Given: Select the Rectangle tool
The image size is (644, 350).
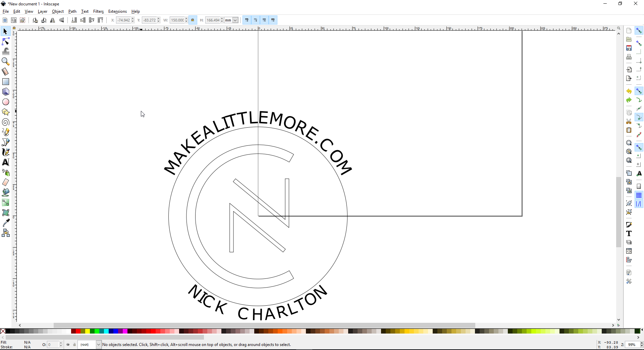Looking at the screenshot, I should click(x=5, y=82).
